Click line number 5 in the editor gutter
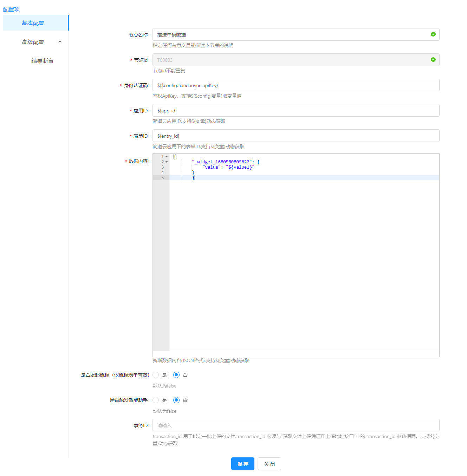 point(162,178)
